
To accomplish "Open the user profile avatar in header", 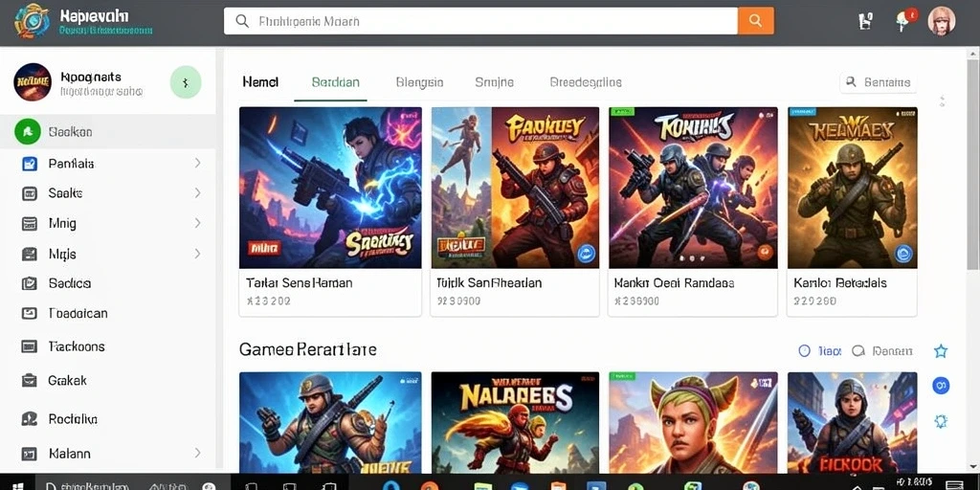I will [x=942, y=21].
